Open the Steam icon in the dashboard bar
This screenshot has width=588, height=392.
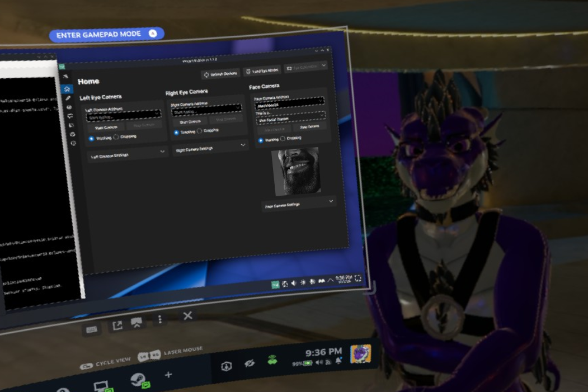tap(139, 380)
